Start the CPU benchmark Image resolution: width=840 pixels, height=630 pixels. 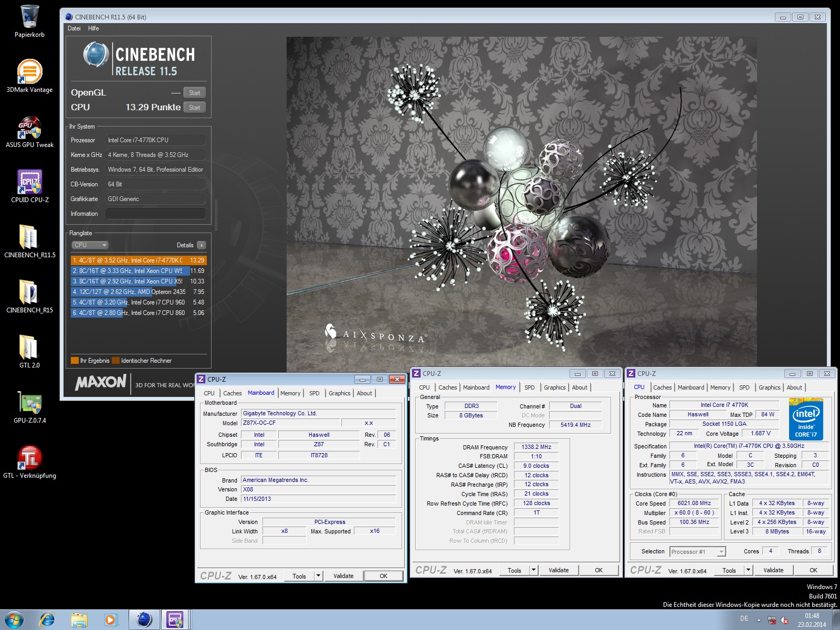(x=194, y=108)
